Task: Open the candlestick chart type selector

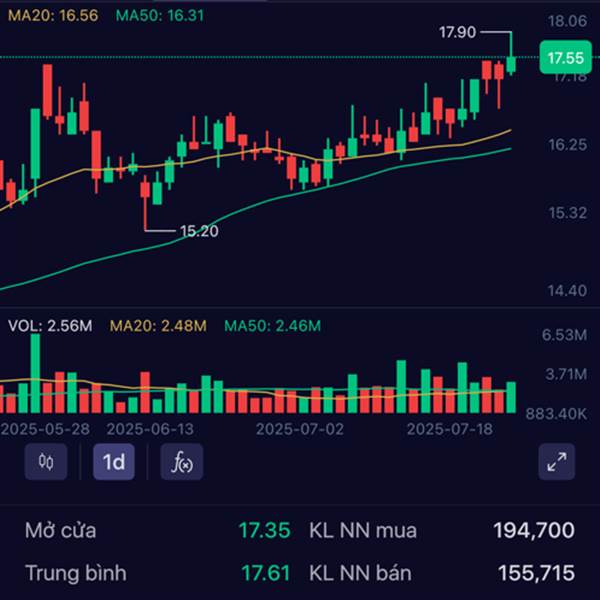Action: (x=46, y=461)
